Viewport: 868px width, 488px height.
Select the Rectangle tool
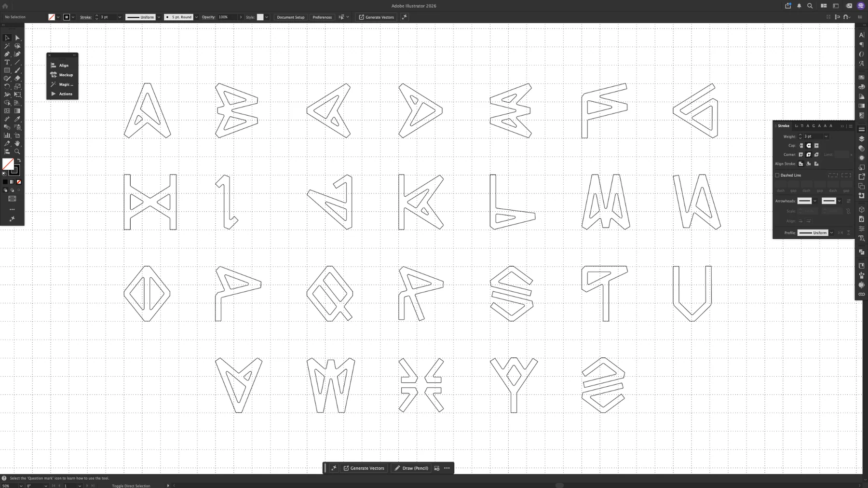pos(7,70)
